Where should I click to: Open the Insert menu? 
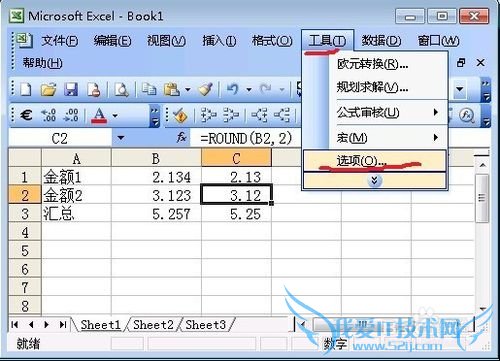click(x=219, y=41)
